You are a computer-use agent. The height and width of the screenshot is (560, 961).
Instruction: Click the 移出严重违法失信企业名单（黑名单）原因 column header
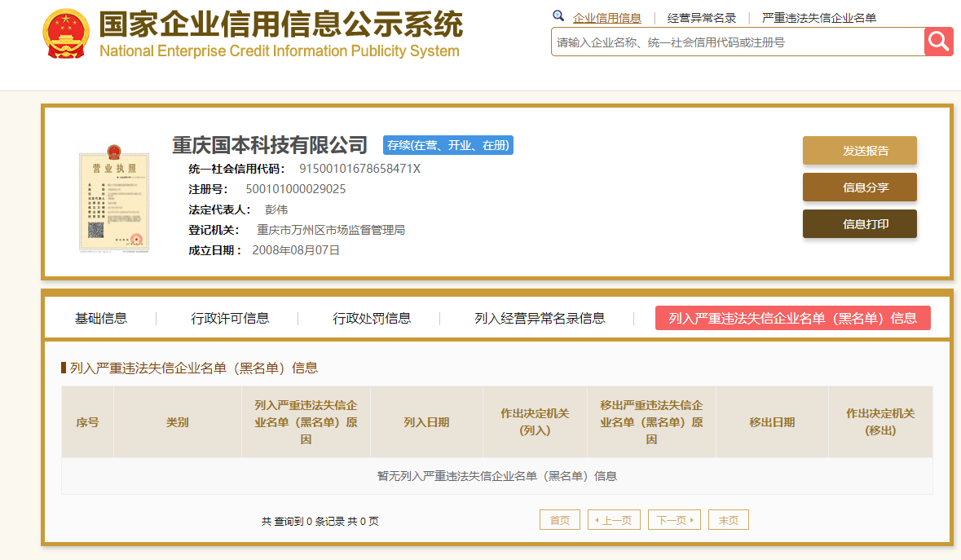[x=651, y=422]
